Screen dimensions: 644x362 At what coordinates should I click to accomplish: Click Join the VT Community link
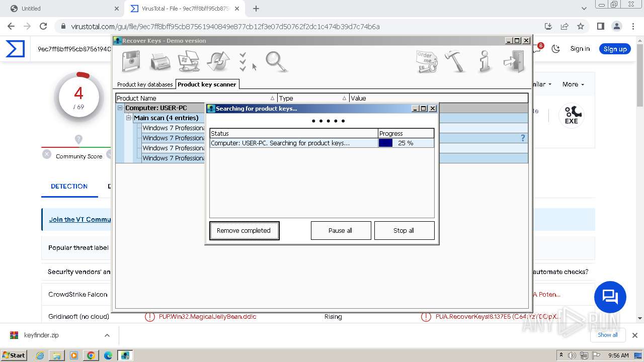coord(80,220)
